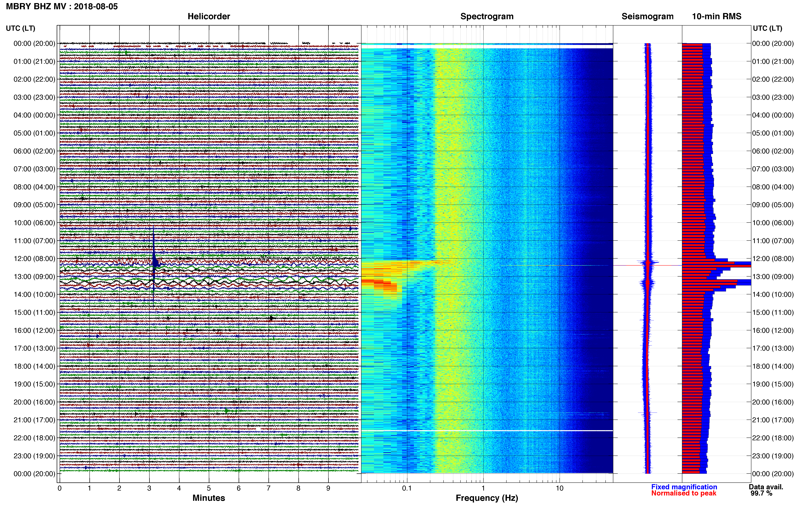Click the '99.7 %' availability value
812x508 pixels.
click(761, 493)
